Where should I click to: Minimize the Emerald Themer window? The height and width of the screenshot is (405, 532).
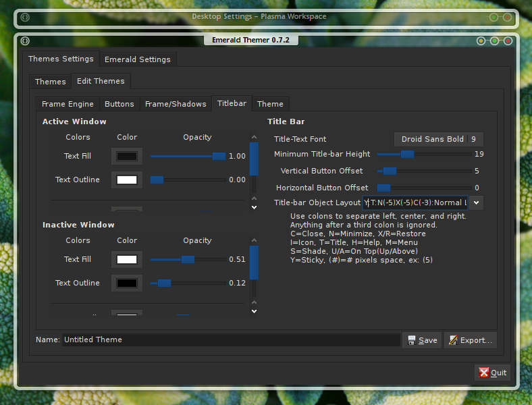point(481,41)
